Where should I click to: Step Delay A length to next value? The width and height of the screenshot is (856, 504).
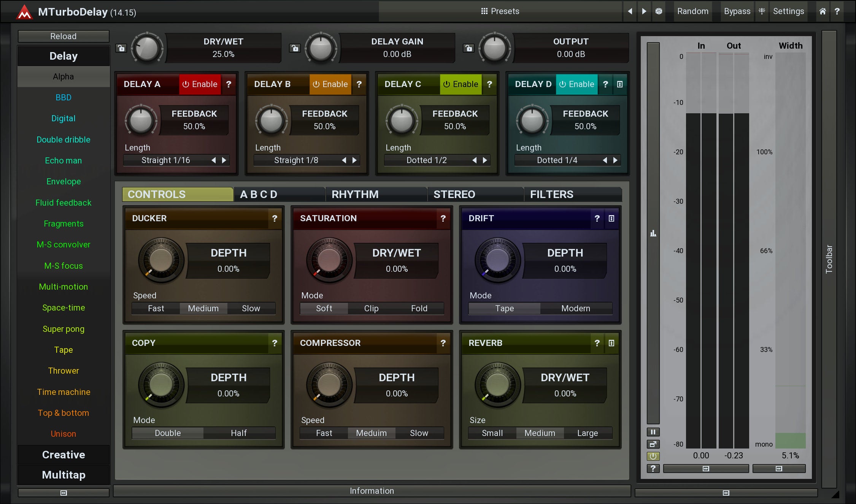224,160
